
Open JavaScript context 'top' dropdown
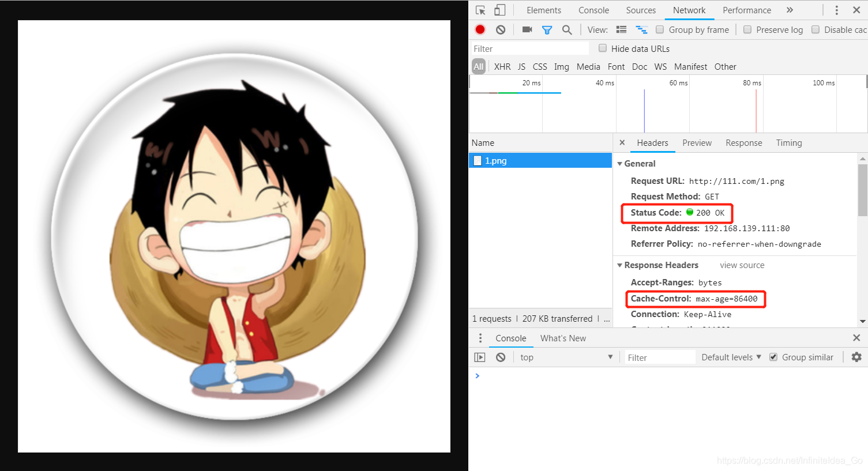tap(566, 357)
